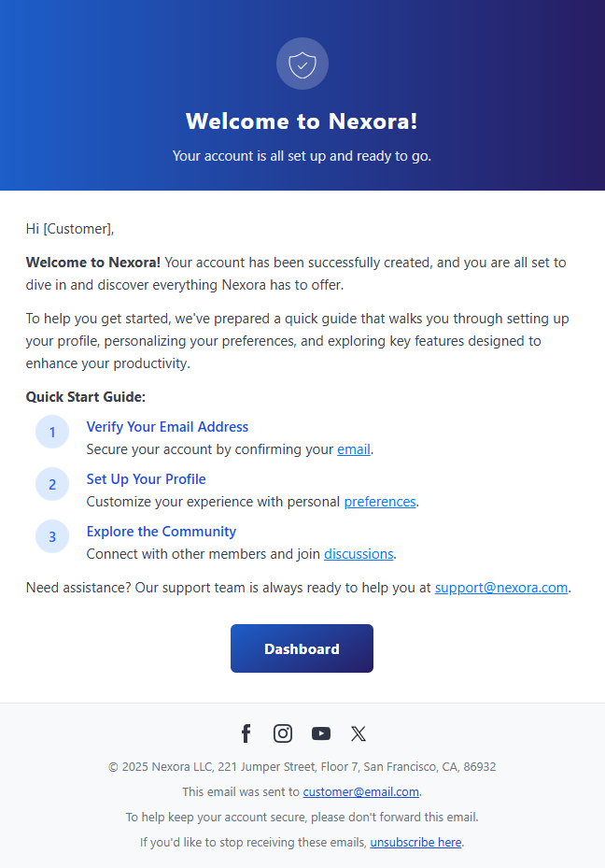Select the 'Explore the Community' heading
Image resolution: width=605 pixels, height=868 pixels.
coord(162,532)
